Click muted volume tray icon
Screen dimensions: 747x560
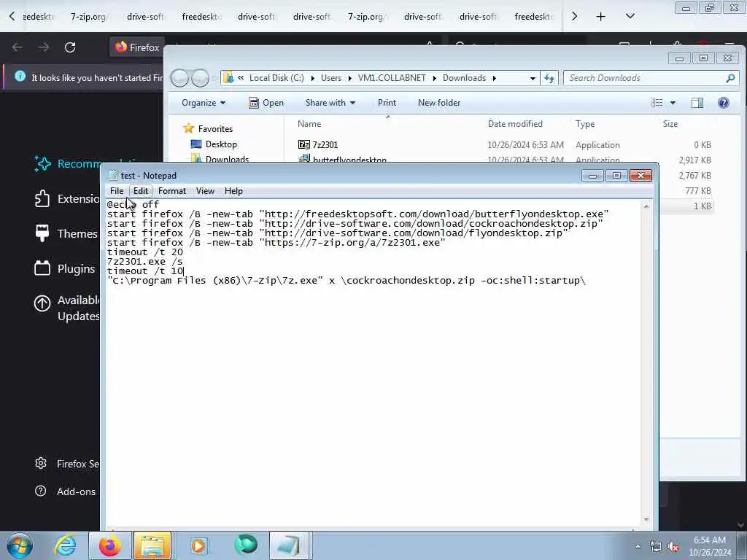tap(673, 547)
